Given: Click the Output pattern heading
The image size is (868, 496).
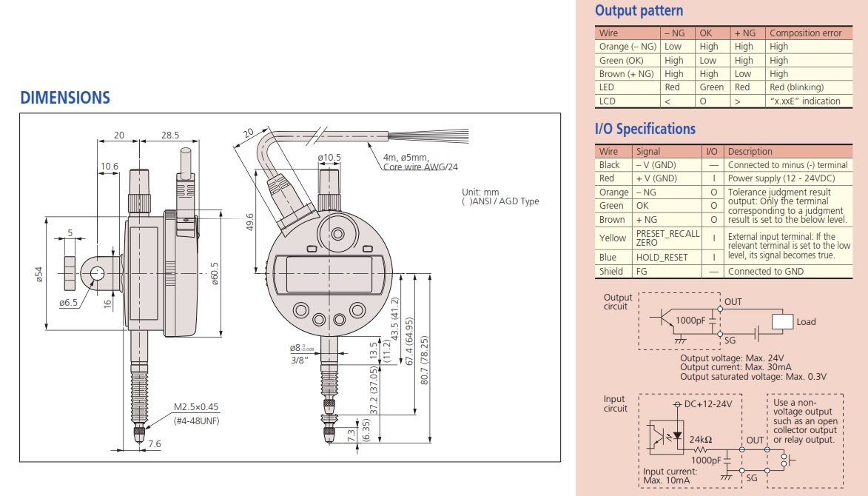Looking at the screenshot, I should [639, 10].
